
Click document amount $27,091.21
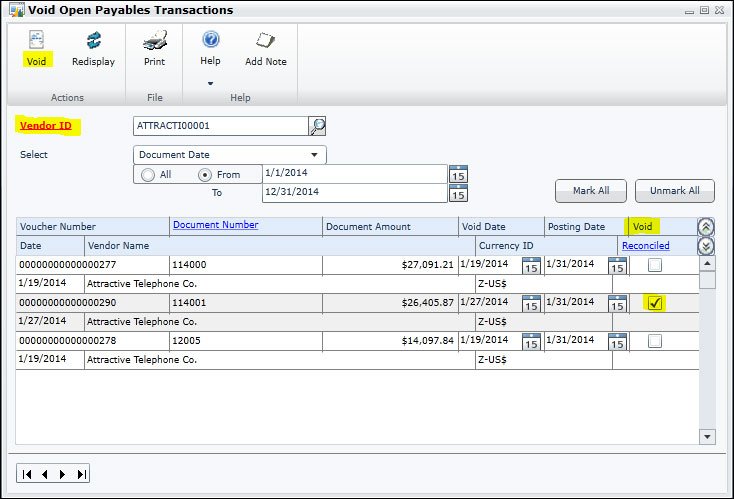pos(427,264)
